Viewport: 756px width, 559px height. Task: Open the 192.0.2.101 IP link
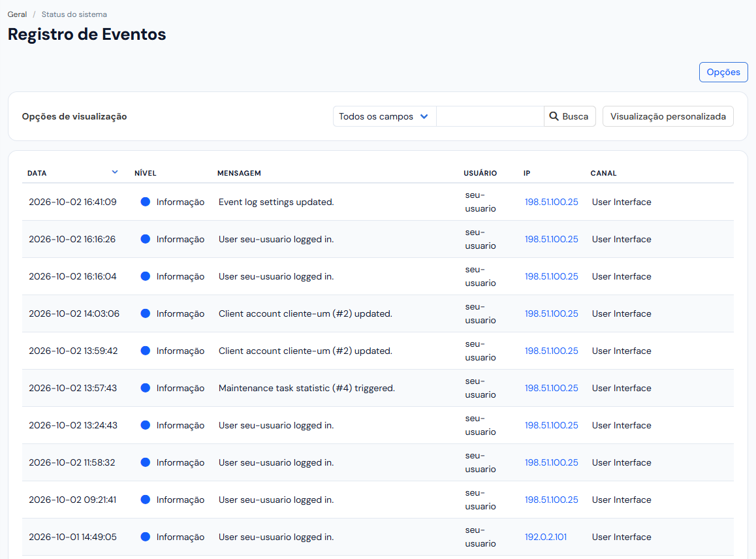(x=545, y=537)
